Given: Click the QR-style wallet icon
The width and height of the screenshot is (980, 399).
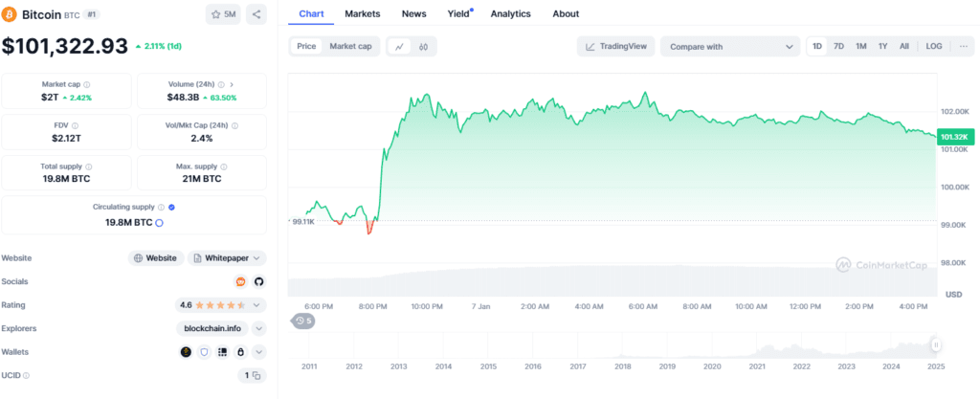Looking at the screenshot, I should coord(222,352).
